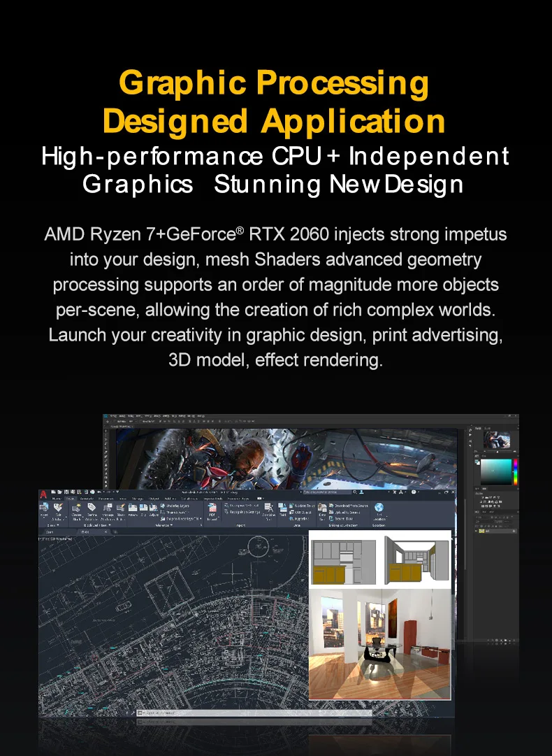Click the Attach reference icon
The image size is (552, 756).
pyautogui.click(x=133, y=510)
